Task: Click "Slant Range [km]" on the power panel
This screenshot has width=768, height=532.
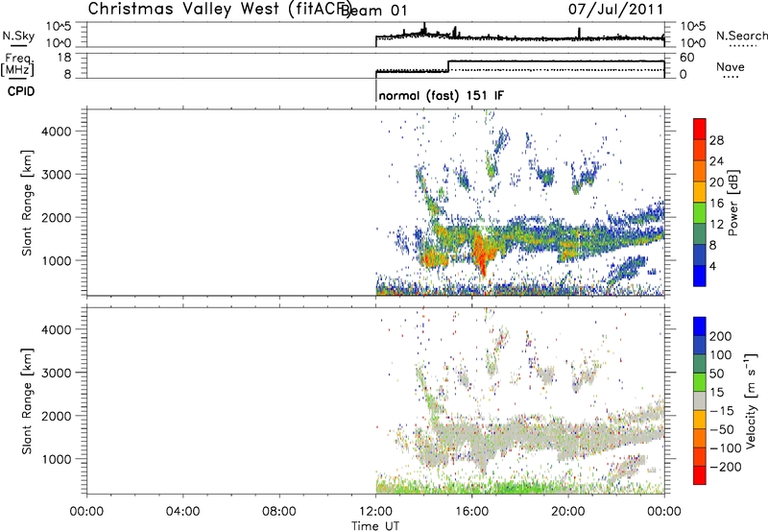Action: click(x=27, y=203)
